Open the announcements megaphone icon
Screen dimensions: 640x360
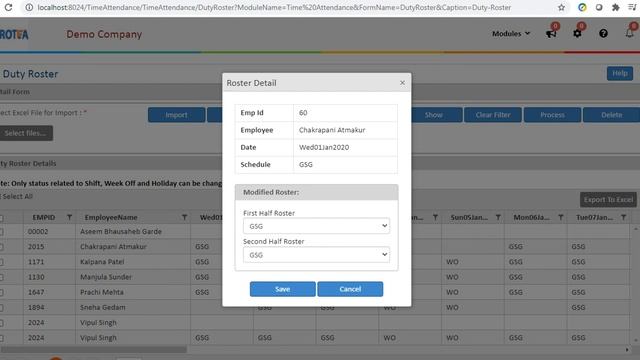pos(551,33)
